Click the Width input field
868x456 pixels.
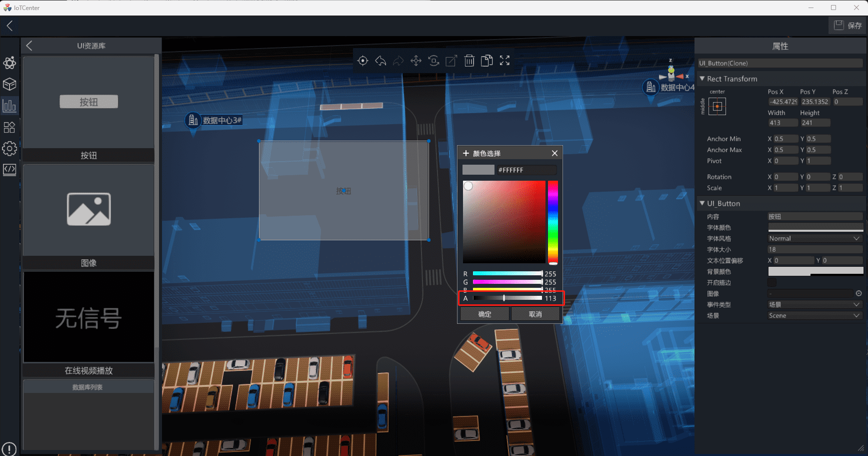[x=783, y=123]
